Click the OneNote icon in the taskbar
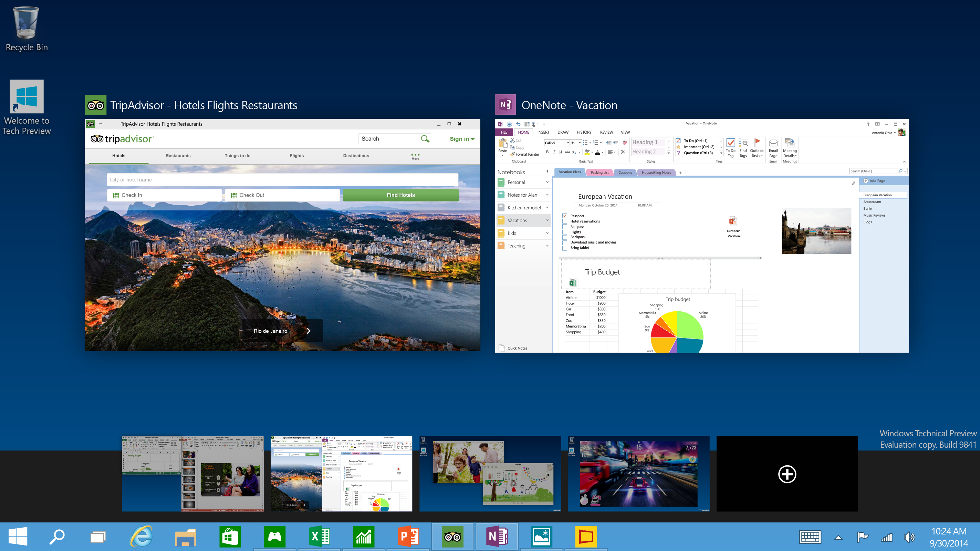Image resolution: width=980 pixels, height=551 pixels. pos(498,536)
